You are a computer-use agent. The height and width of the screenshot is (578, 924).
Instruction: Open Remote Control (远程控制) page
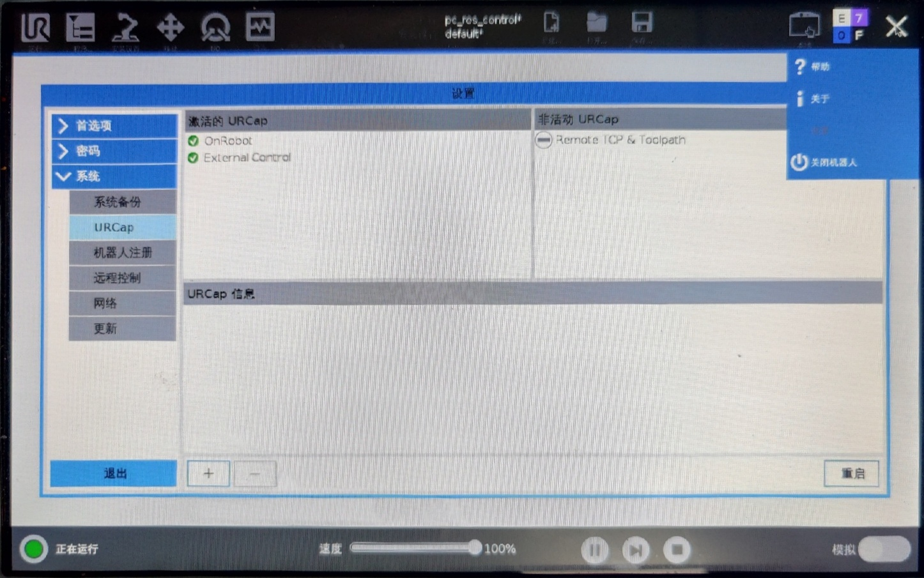click(123, 278)
